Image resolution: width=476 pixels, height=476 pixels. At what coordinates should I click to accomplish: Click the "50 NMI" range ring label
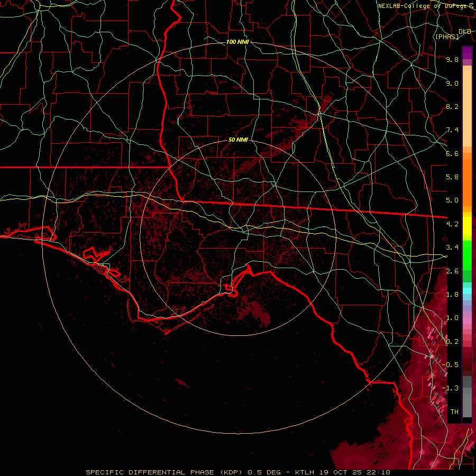pyautogui.click(x=238, y=140)
